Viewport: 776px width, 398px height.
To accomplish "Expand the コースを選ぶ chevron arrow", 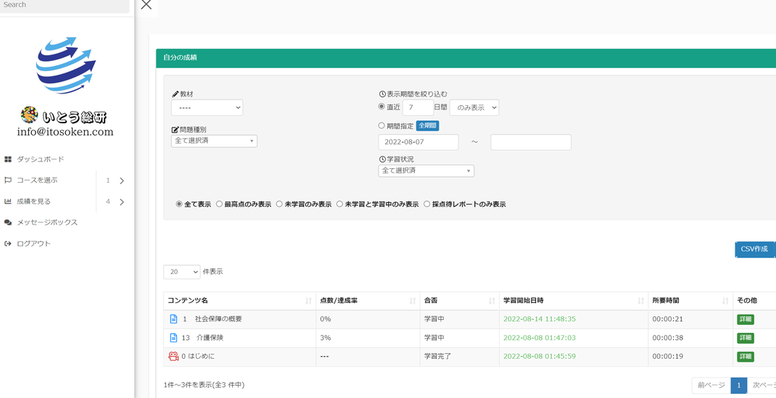I will tap(122, 181).
